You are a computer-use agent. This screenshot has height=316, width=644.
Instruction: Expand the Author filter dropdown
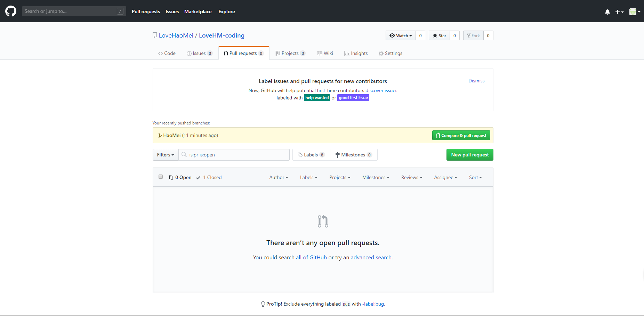point(279,177)
